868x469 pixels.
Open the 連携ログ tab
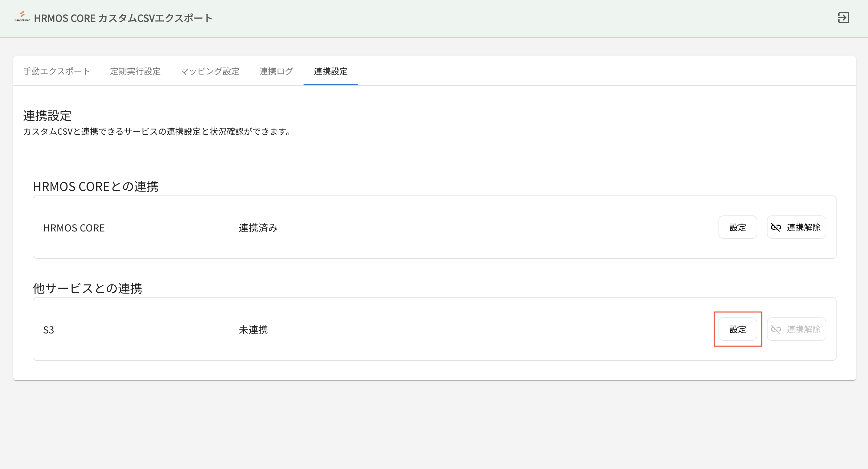(x=276, y=71)
